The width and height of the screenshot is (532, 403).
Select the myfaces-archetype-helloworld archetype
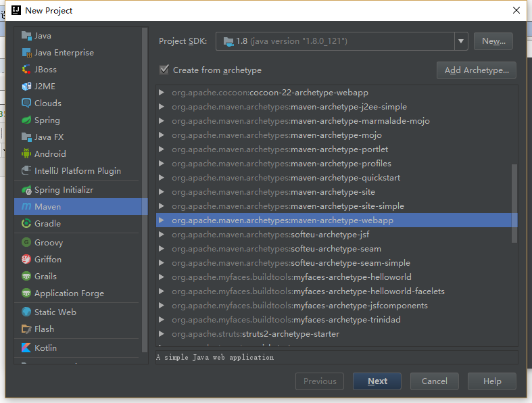pyautogui.click(x=351, y=277)
